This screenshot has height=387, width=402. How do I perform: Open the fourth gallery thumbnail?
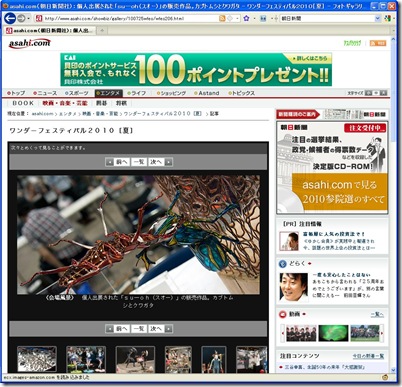point(178,359)
